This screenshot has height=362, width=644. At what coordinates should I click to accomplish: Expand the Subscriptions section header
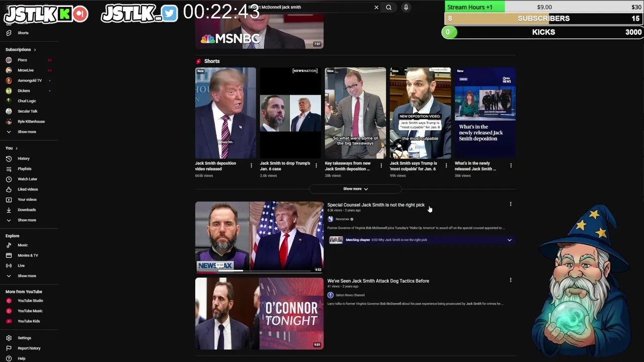tap(21, 49)
